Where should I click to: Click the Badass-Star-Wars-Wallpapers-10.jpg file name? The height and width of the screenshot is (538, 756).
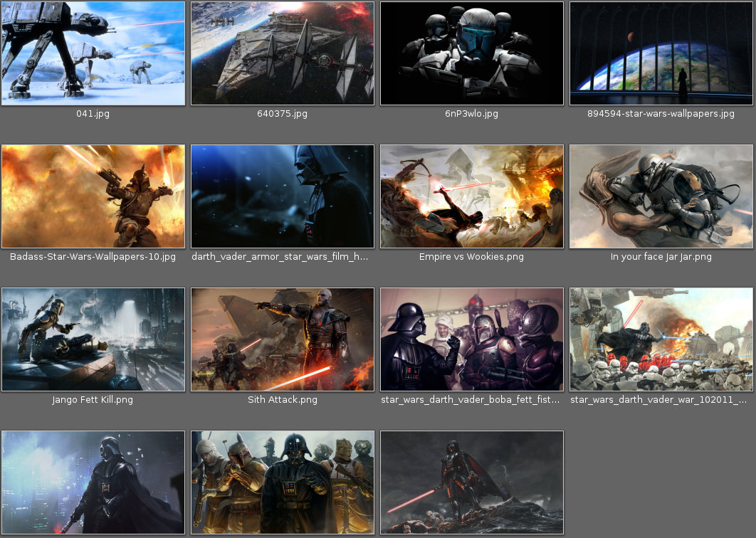point(93,256)
